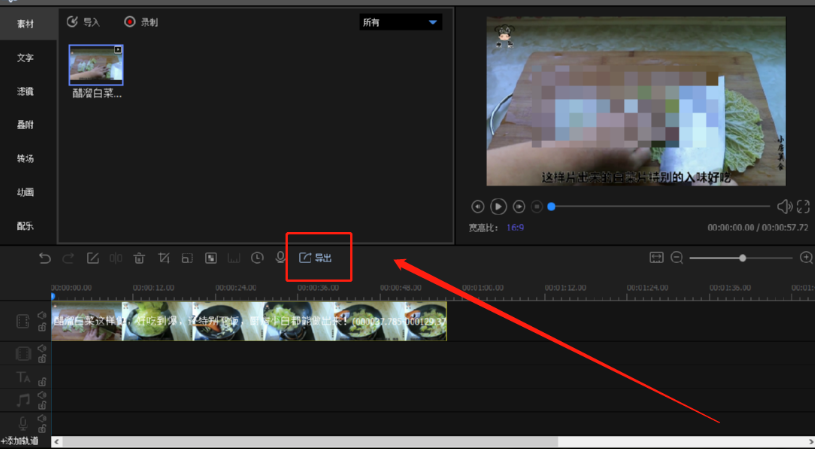The image size is (815, 449).
Task: Click the zoom-scale rectangle icon beside crop
Action: click(x=187, y=258)
